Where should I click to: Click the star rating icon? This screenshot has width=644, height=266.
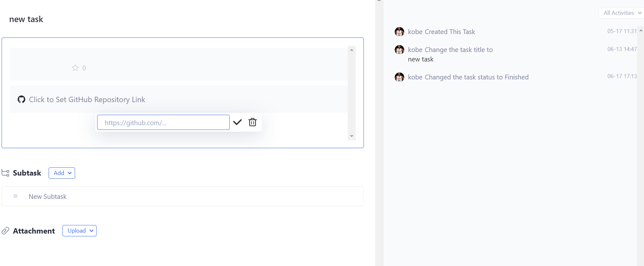pos(75,68)
